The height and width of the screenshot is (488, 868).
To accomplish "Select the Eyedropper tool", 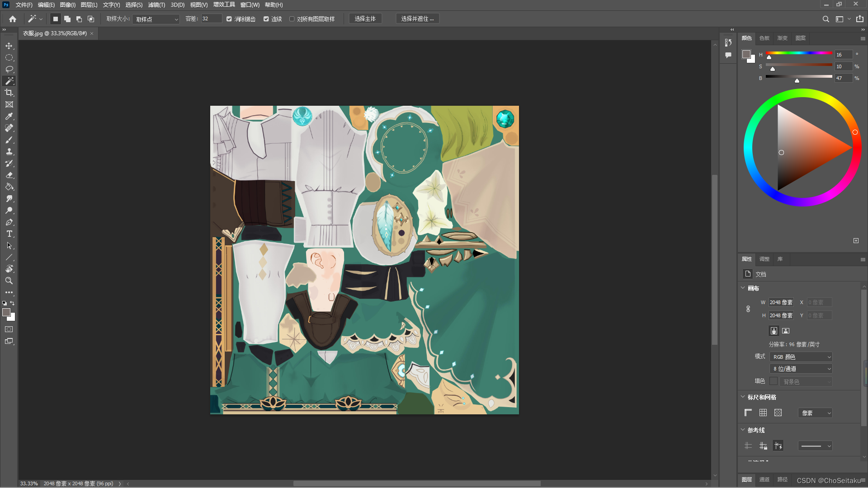I will tap(9, 116).
